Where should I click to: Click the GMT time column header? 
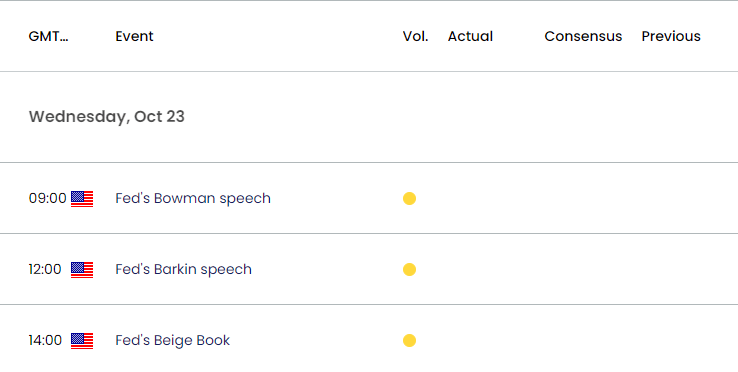click(48, 36)
